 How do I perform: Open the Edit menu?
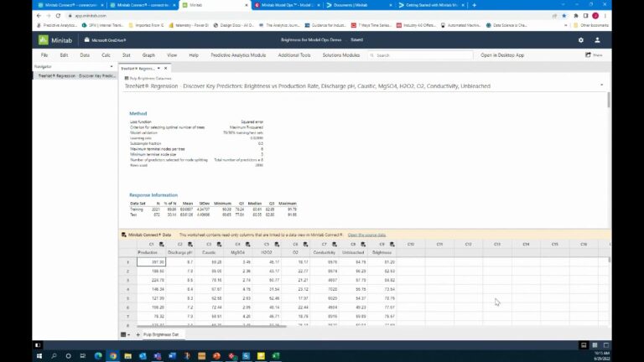click(x=64, y=55)
